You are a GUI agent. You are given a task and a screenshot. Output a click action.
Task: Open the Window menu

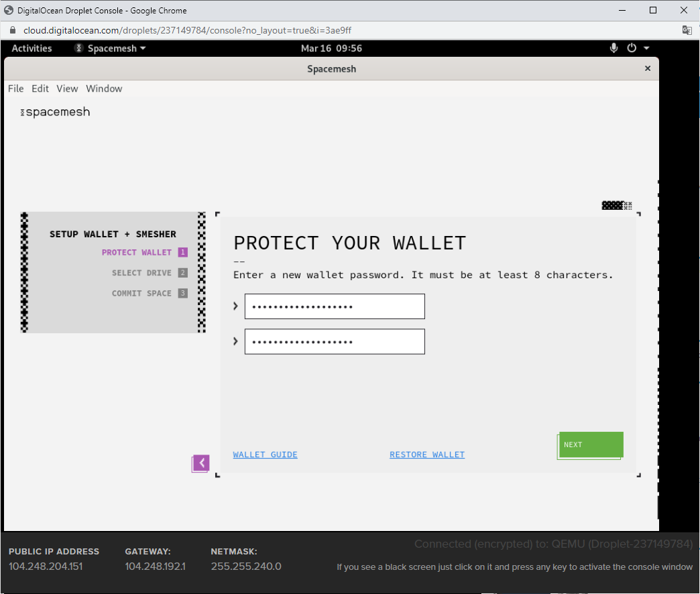[104, 88]
